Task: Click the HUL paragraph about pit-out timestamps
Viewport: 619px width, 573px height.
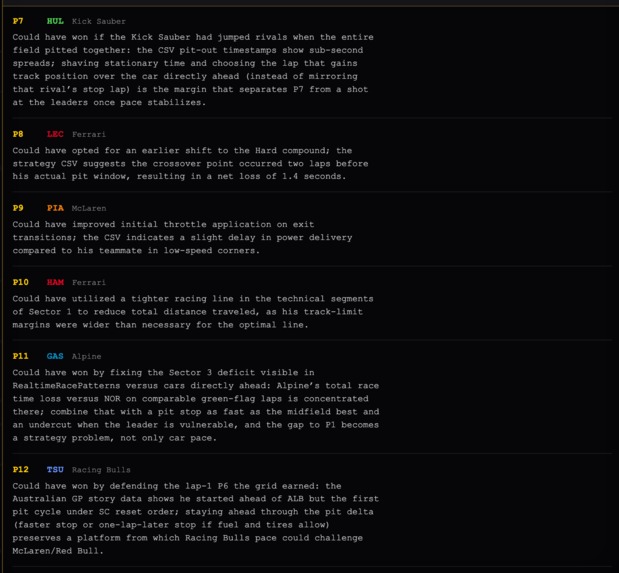Action: coord(193,70)
